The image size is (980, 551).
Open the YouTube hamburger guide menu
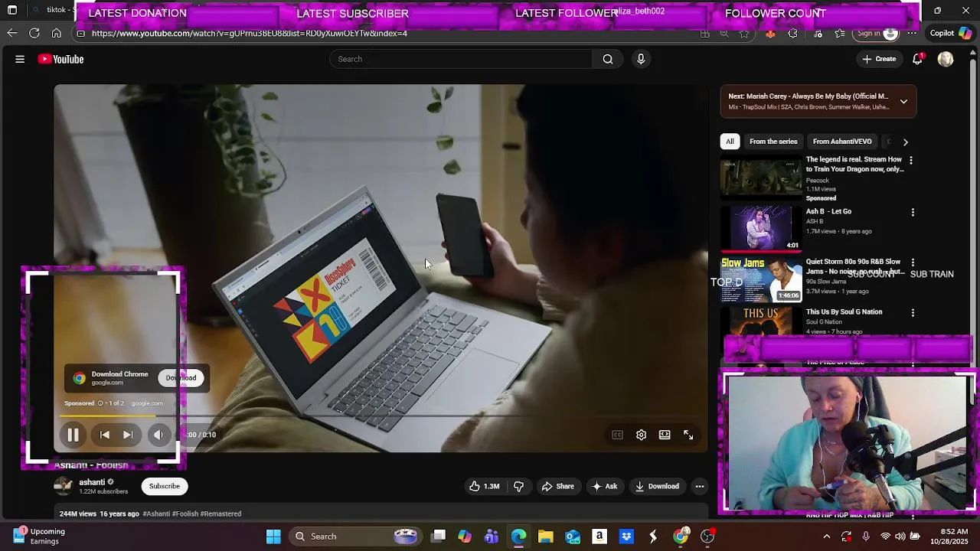(x=20, y=59)
